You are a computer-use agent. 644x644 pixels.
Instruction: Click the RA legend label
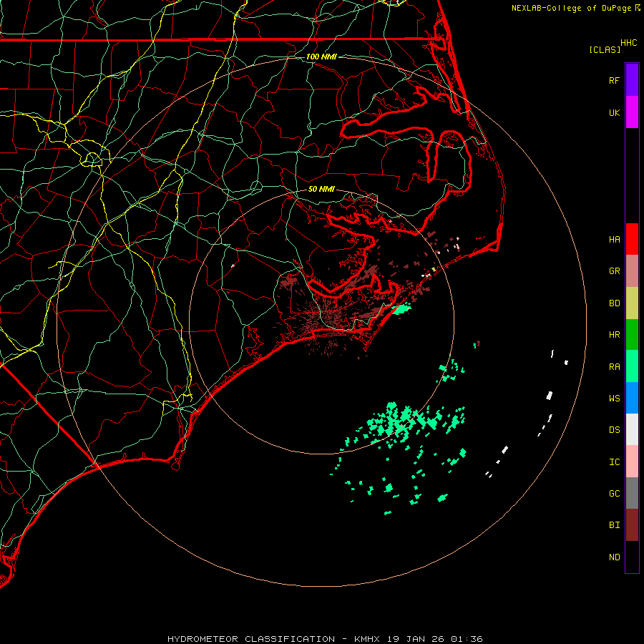(614, 367)
